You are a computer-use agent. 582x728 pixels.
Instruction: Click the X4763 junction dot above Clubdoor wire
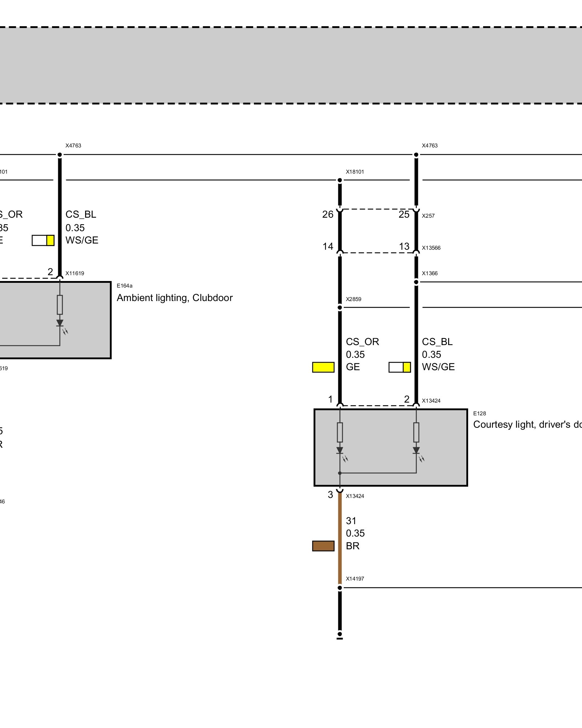pos(60,155)
